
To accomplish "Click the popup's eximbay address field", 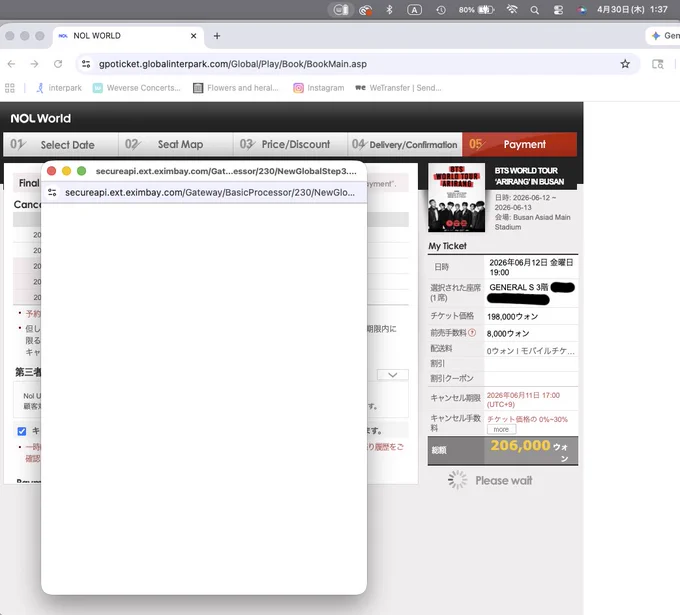I will 210,193.
